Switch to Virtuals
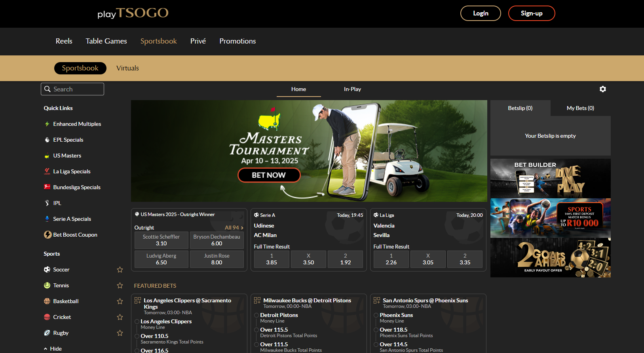 coord(127,68)
